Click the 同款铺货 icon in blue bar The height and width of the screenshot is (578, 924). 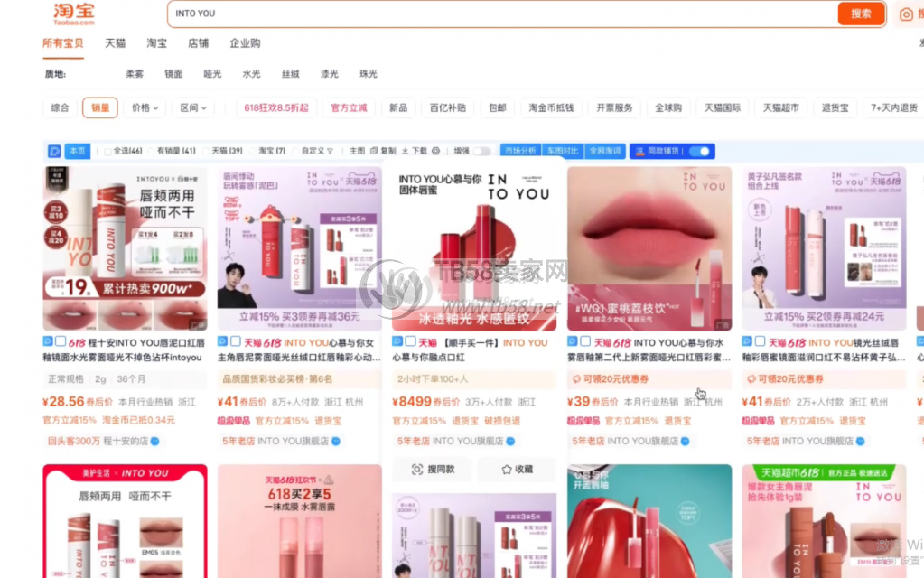coord(640,152)
